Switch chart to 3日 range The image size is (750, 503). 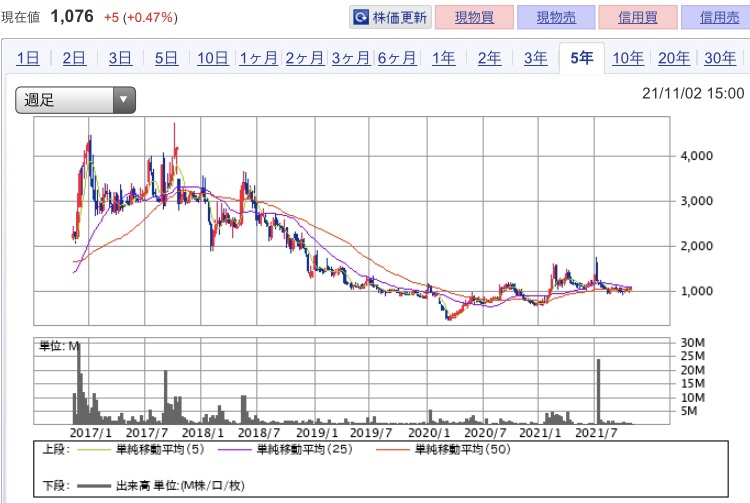coord(120,58)
